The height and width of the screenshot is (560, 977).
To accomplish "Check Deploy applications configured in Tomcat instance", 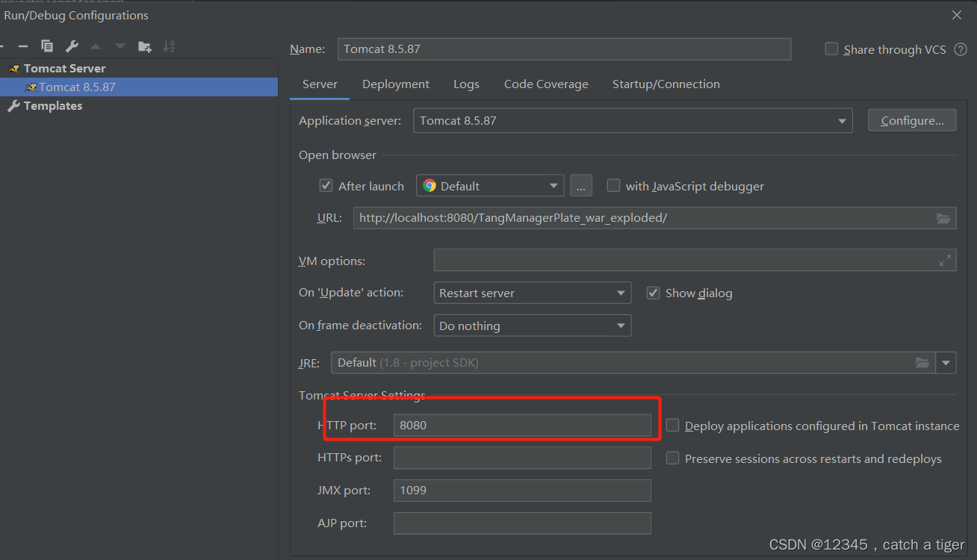I will 672,426.
